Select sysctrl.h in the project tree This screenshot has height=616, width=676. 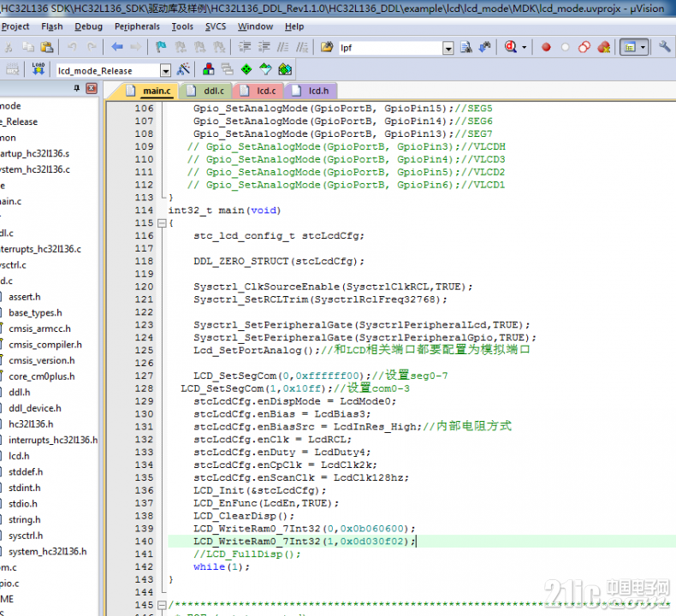[26, 536]
